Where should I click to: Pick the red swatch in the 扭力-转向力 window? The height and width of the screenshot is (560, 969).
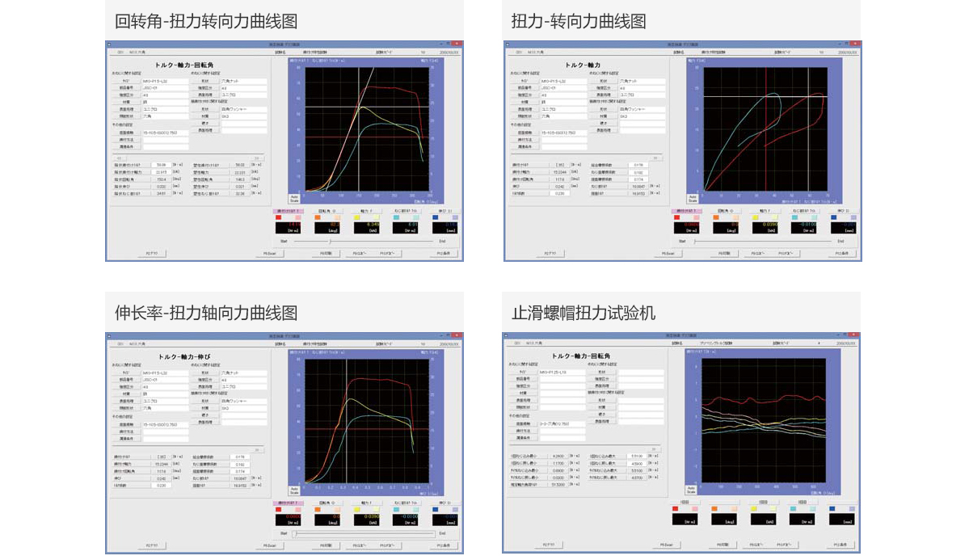(676, 217)
